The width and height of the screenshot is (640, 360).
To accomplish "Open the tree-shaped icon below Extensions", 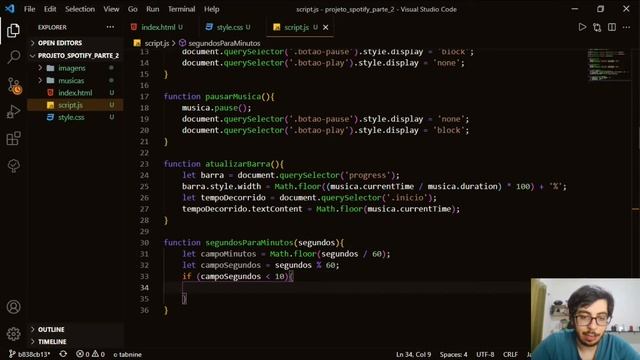I will (x=13, y=165).
